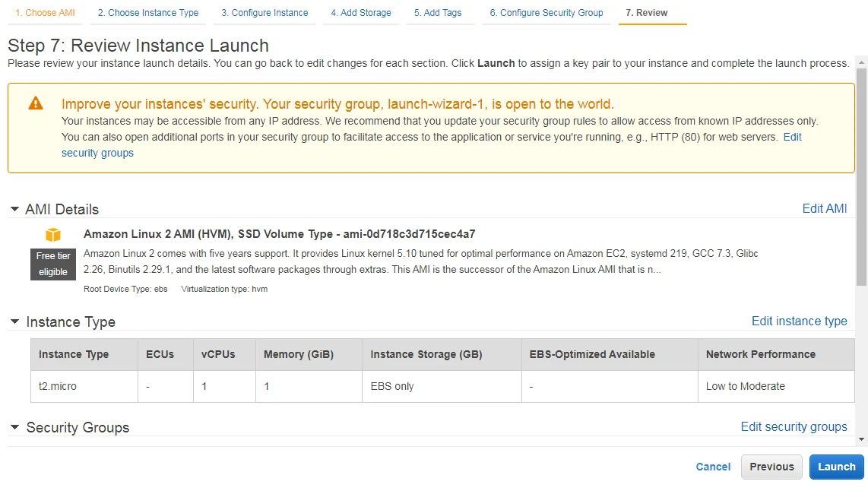Collapse the Security Groups section
868x494 pixels.
[x=14, y=427]
